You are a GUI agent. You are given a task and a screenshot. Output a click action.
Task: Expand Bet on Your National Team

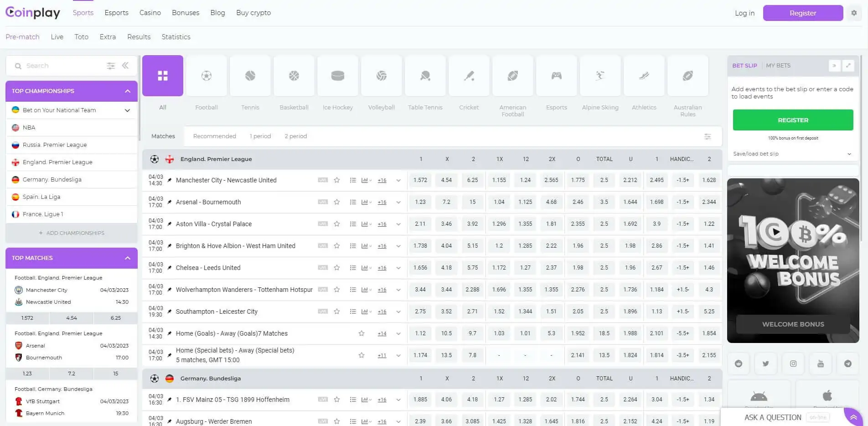[127, 110]
